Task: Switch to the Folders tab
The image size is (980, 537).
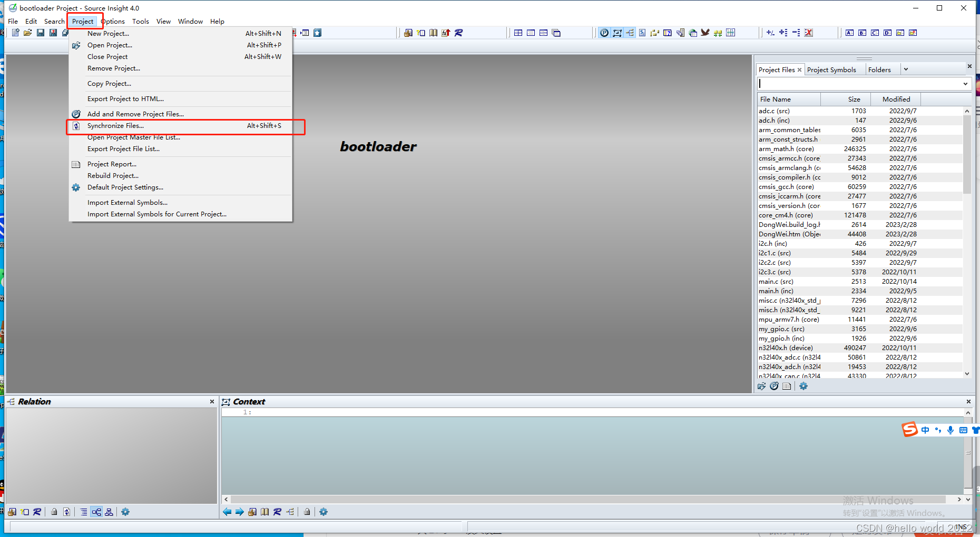Action: tap(879, 69)
